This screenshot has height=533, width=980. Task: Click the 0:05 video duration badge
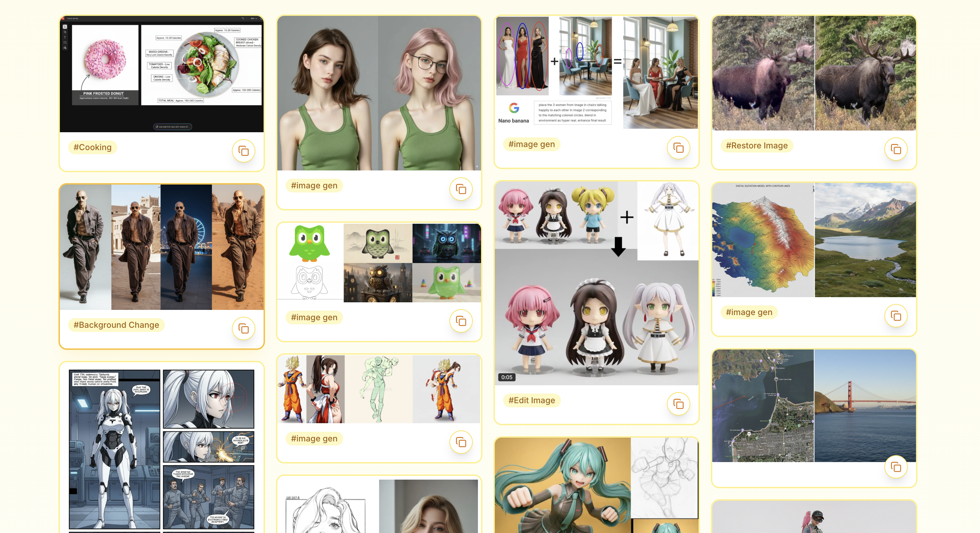point(507,377)
